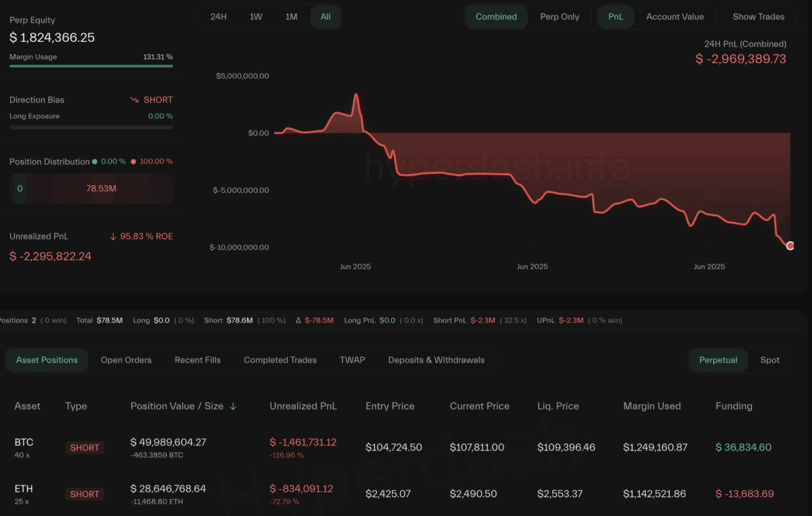Click BTC position value $ 49,989,604.27
This screenshot has width=812, height=516.
[168, 442]
